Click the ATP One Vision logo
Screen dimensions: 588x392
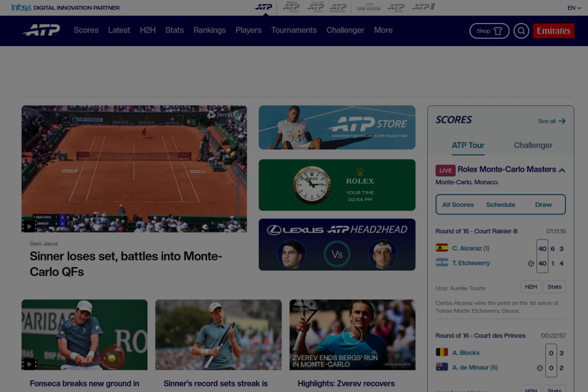368,7
